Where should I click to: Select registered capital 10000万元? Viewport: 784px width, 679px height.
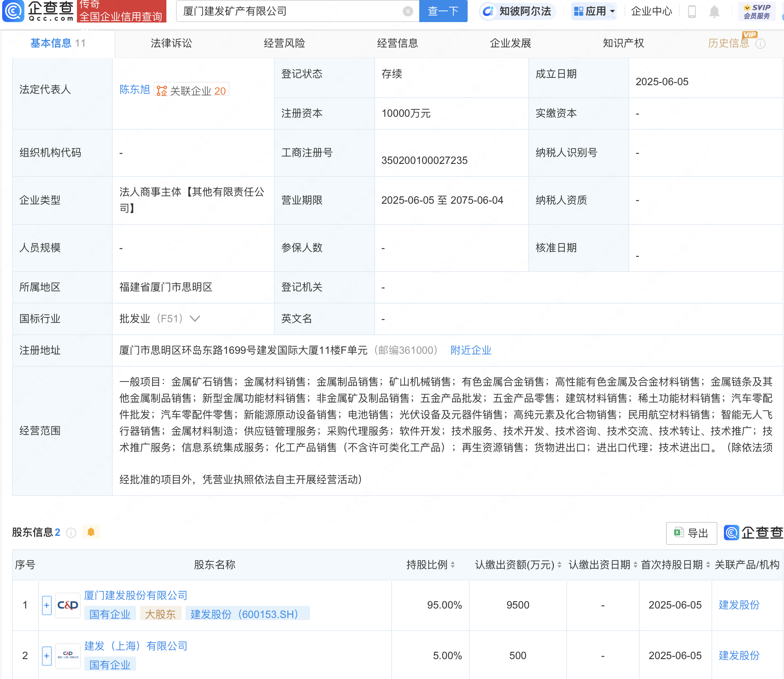(406, 113)
